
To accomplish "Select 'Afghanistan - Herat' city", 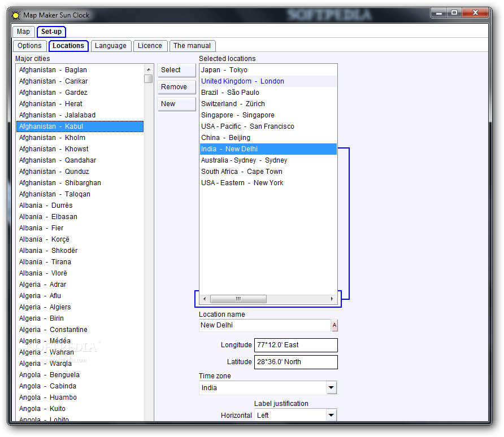I will click(80, 104).
